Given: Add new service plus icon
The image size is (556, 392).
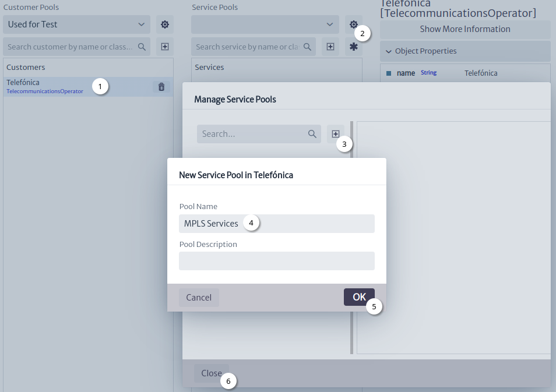Looking at the screenshot, I should (330, 47).
